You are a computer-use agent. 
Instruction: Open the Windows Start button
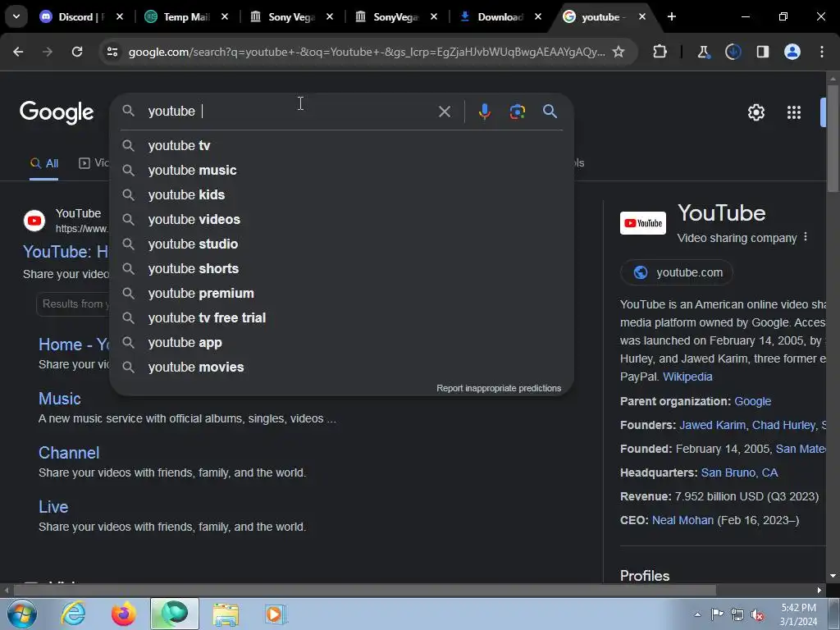pyautogui.click(x=22, y=614)
